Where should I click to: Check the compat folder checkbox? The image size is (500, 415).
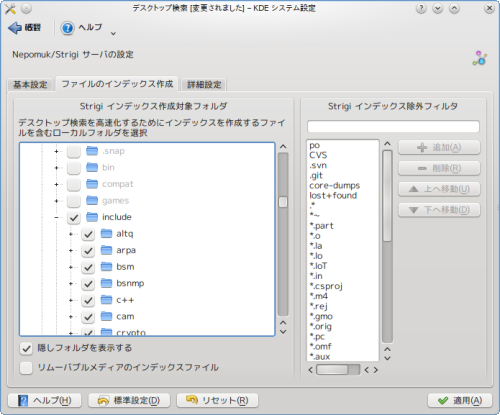point(74,184)
